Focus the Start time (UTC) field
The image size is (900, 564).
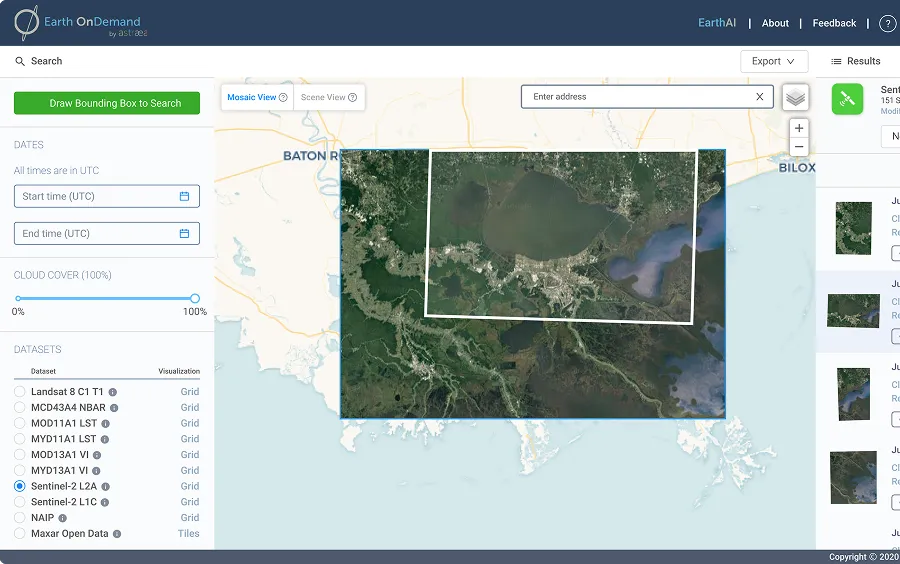pos(107,196)
